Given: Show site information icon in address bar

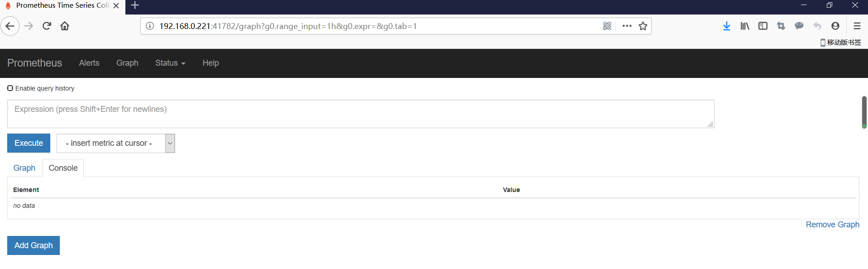Looking at the screenshot, I should (150, 26).
